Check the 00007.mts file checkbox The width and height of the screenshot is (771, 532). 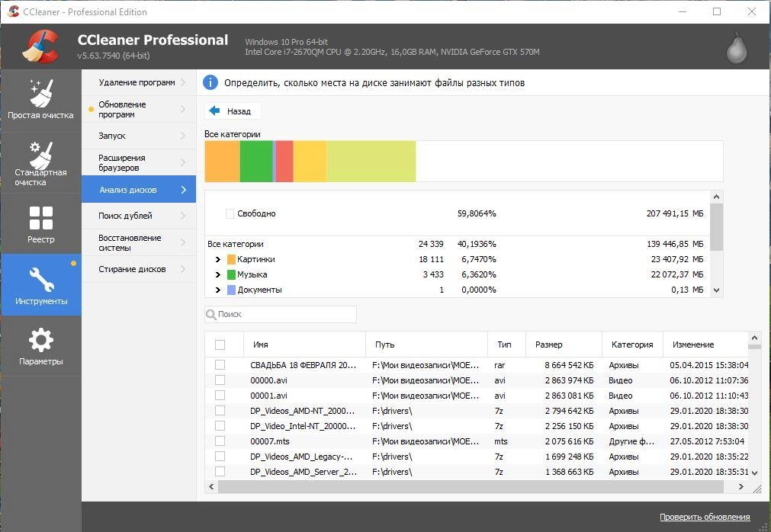[x=220, y=441]
